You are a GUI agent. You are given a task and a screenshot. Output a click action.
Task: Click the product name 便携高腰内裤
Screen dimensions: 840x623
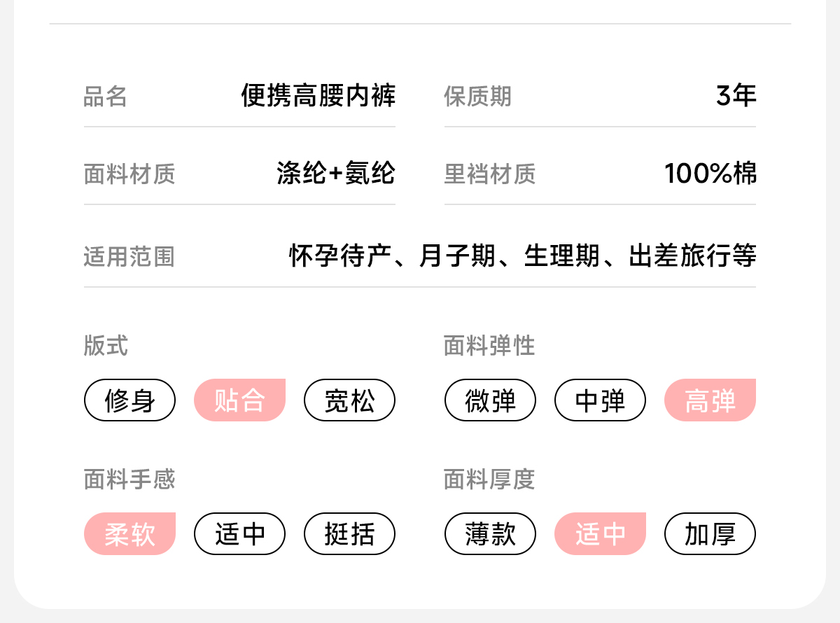[x=318, y=96]
